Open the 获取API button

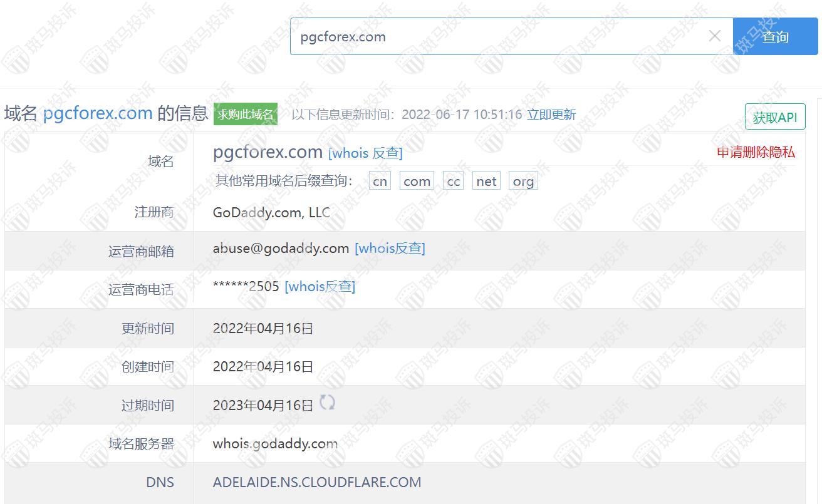point(774,117)
